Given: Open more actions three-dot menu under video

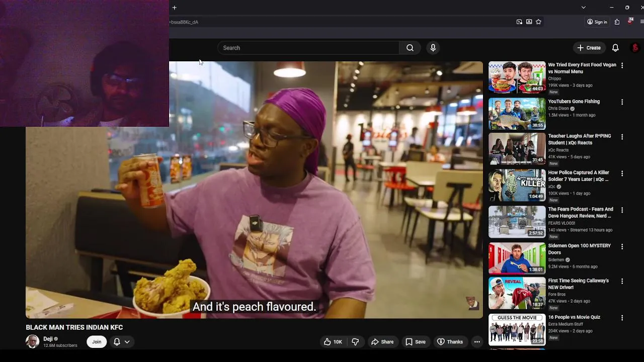Looking at the screenshot, I should pos(477,342).
